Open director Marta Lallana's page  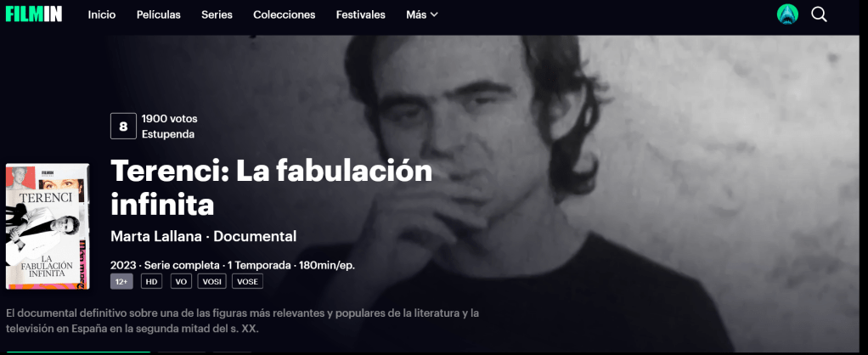click(x=156, y=236)
